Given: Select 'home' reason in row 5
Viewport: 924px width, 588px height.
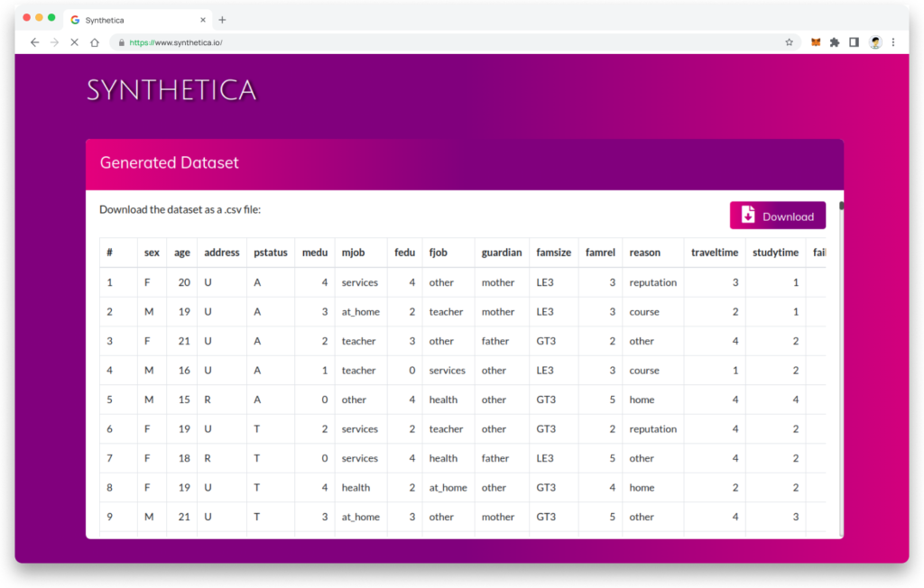Looking at the screenshot, I should (642, 400).
